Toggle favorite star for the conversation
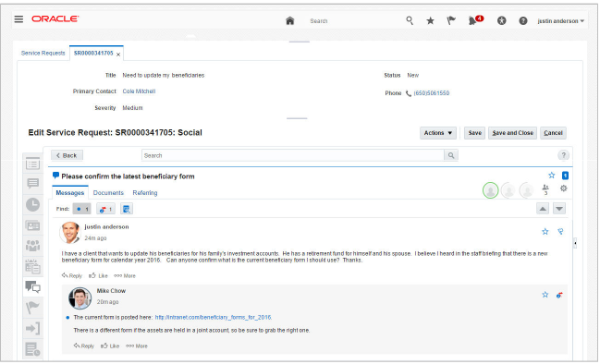This screenshot has width=600, height=364. pos(551,176)
